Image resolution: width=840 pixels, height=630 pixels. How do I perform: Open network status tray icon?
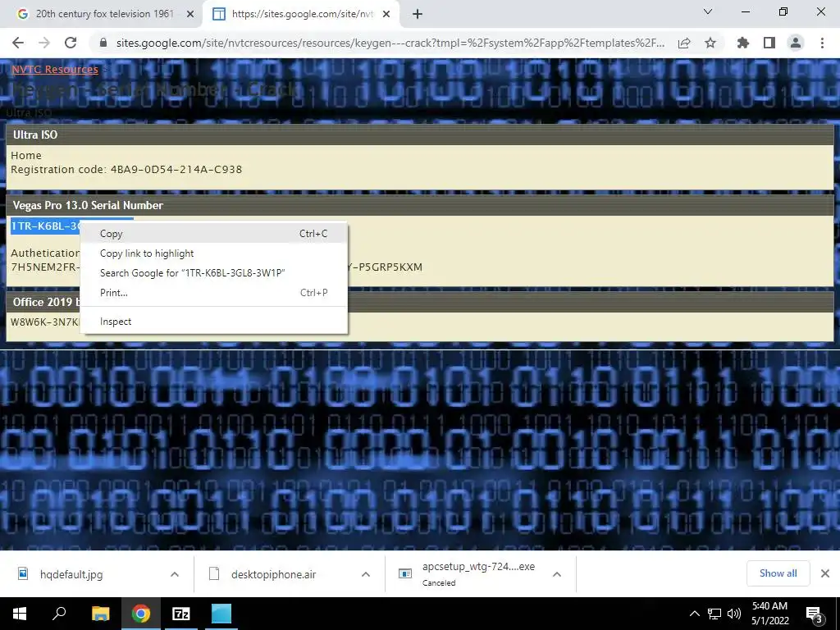(714, 614)
